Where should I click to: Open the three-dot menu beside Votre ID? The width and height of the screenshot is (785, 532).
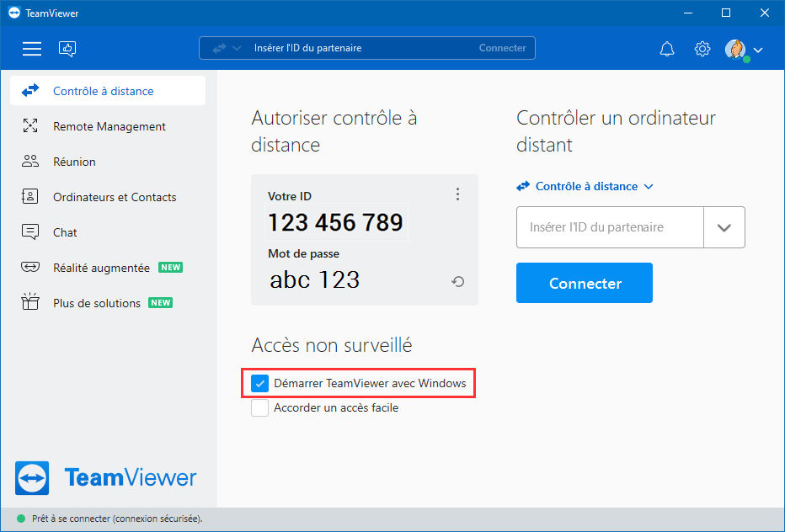pos(457,194)
